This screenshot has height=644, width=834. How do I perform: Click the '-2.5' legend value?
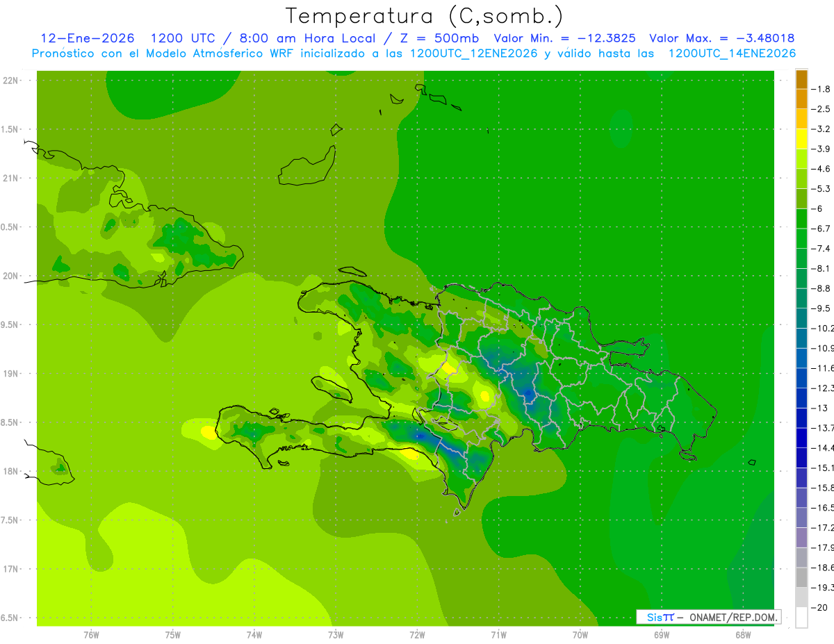[x=820, y=109]
